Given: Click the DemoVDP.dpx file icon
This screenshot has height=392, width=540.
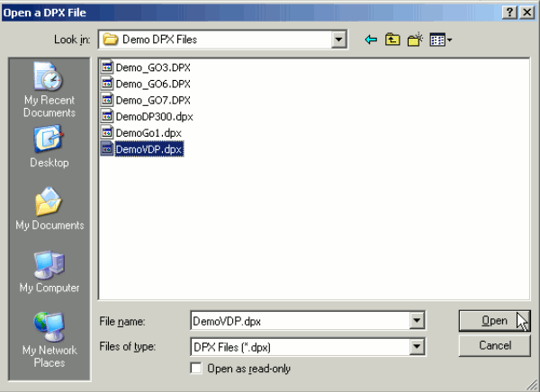Looking at the screenshot, I should click(107, 149).
